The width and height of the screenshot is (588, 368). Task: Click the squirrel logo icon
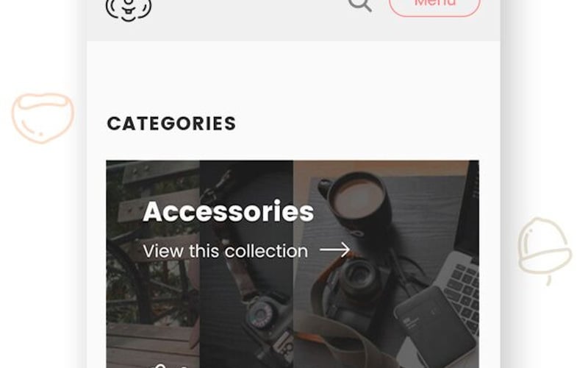(x=129, y=9)
